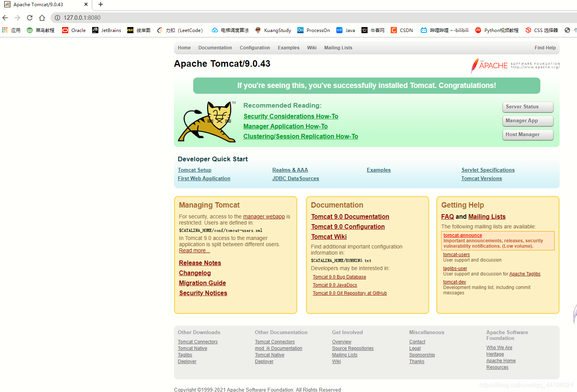The height and width of the screenshot is (392, 577).
Task: Open the Migration Guide link
Action: 202,283
